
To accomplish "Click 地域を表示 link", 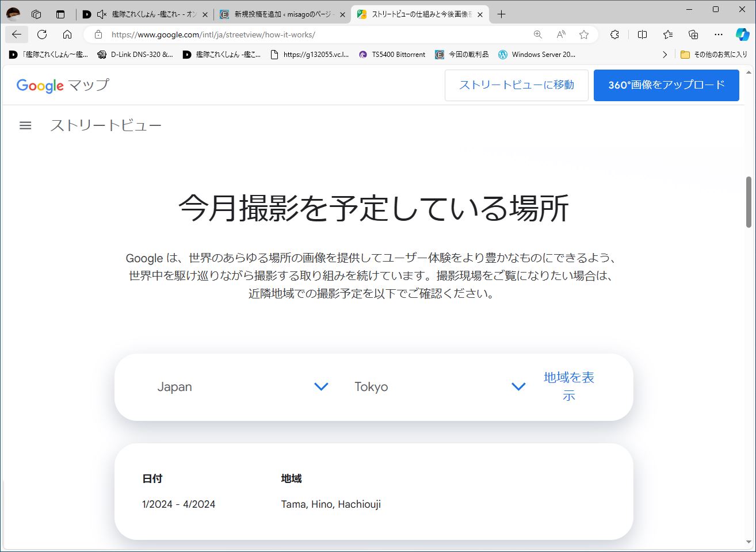I will [569, 386].
